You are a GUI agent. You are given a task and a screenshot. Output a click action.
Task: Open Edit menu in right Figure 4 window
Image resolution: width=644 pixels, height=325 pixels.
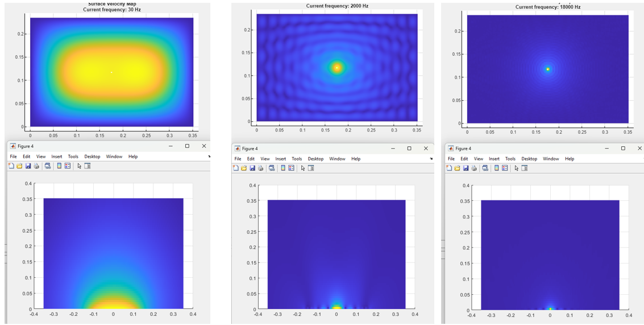(x=464, y=159)
